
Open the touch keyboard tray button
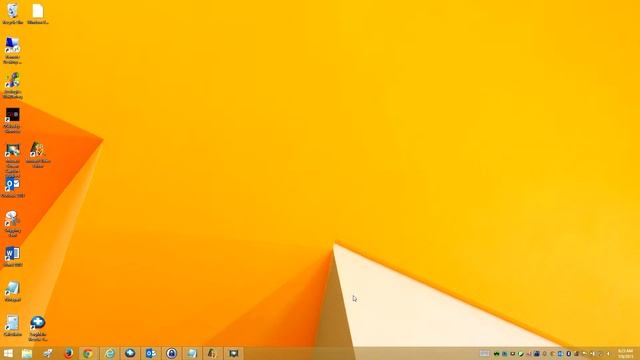coord(484,353)
